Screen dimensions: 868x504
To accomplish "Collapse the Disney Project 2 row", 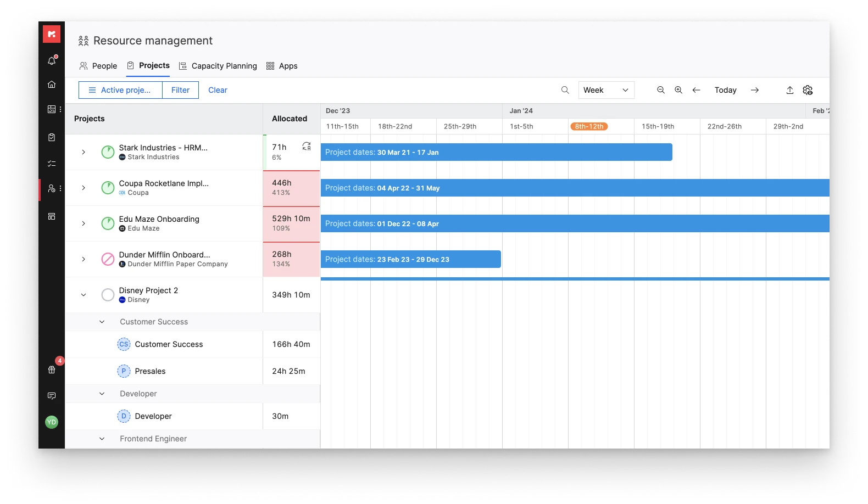I will pos(84,295).
